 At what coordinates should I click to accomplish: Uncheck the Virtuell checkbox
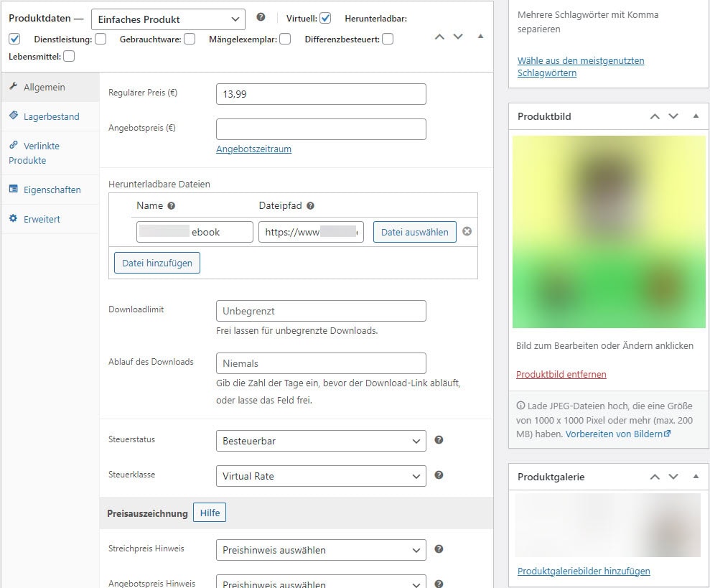(x=325, y=18)
